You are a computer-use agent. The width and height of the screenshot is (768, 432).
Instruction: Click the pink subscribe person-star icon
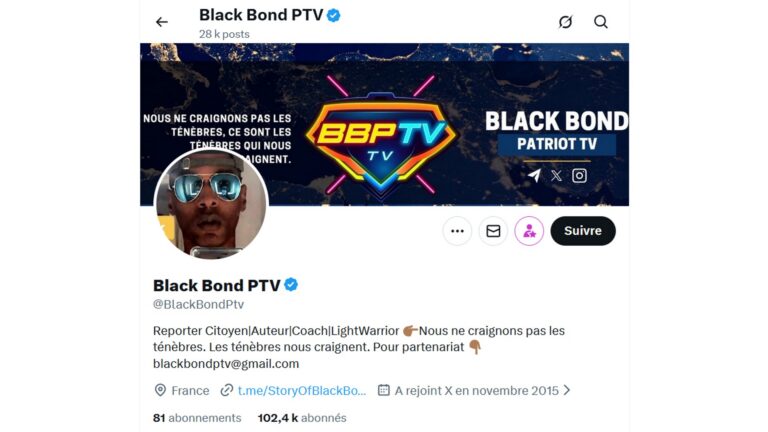pos(529,231)
